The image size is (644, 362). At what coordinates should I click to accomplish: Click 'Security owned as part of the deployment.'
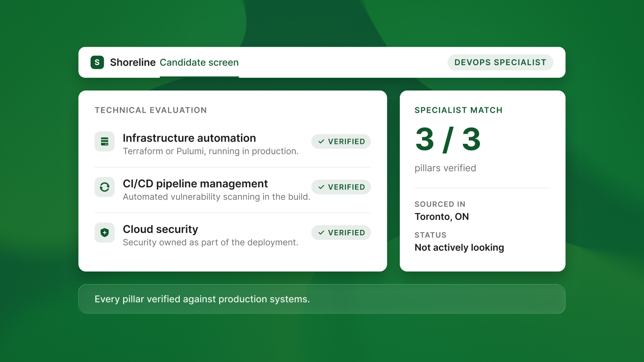(x=211, y=243)
